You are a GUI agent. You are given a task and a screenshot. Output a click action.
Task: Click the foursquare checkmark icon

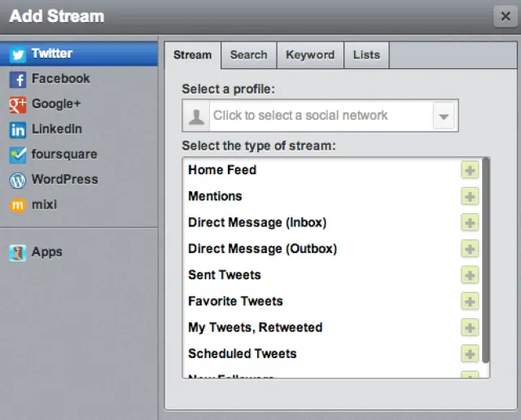[x=18, y=155]
